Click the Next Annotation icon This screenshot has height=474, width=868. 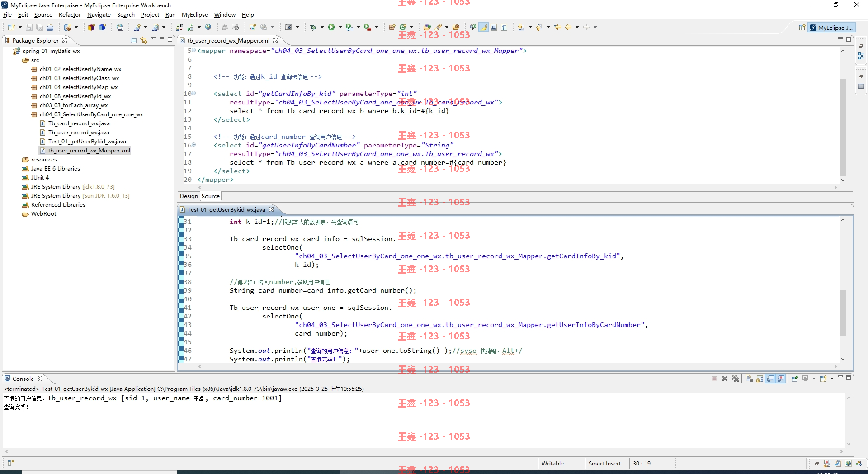(521, 27)
